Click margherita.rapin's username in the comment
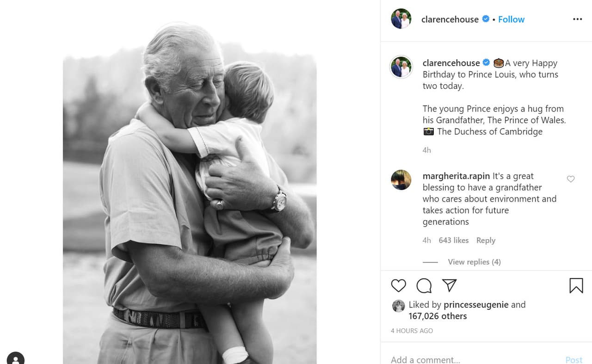 click(x=456, y=176)
